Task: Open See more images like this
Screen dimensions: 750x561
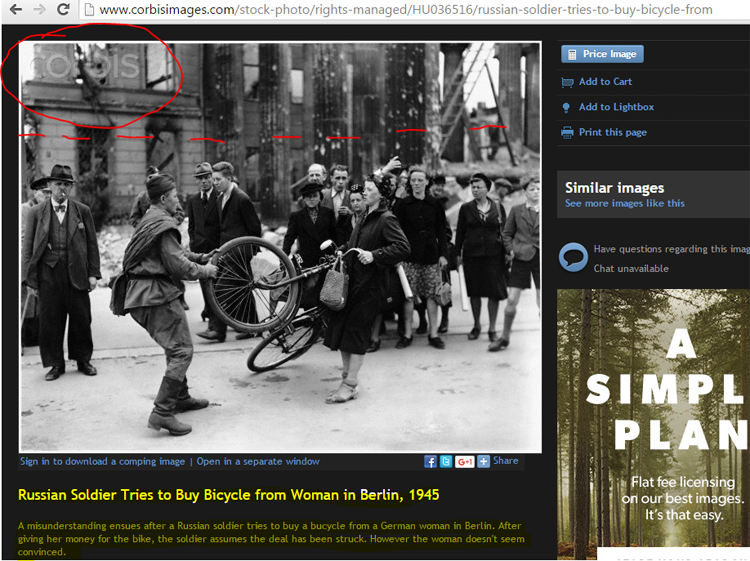Action: point(624,203)
